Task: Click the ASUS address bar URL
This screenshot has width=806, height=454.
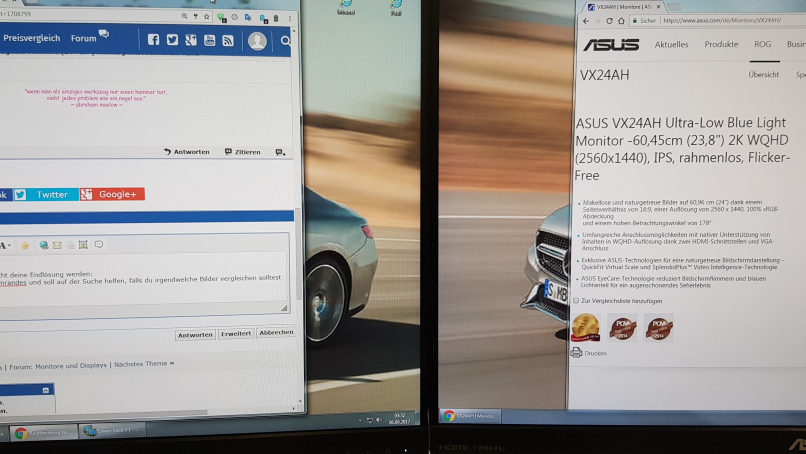Action: point(722,21)
